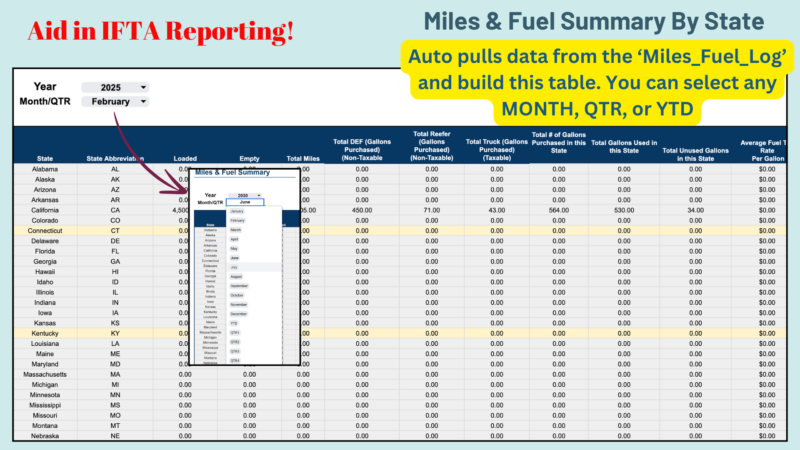The width and height of the screenshot is (800, 450).
Task: Select Nebraska's Total Miles cell
Action: pos(303,436)
